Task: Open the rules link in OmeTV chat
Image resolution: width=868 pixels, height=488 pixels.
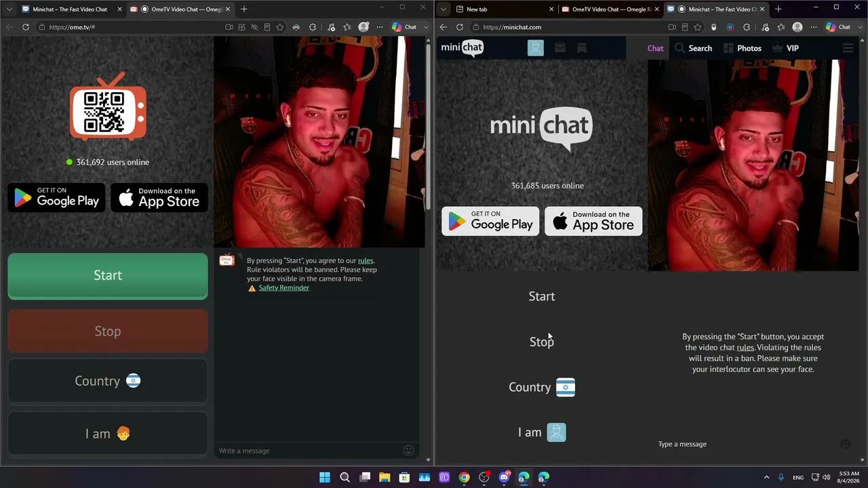Action: 366,260
